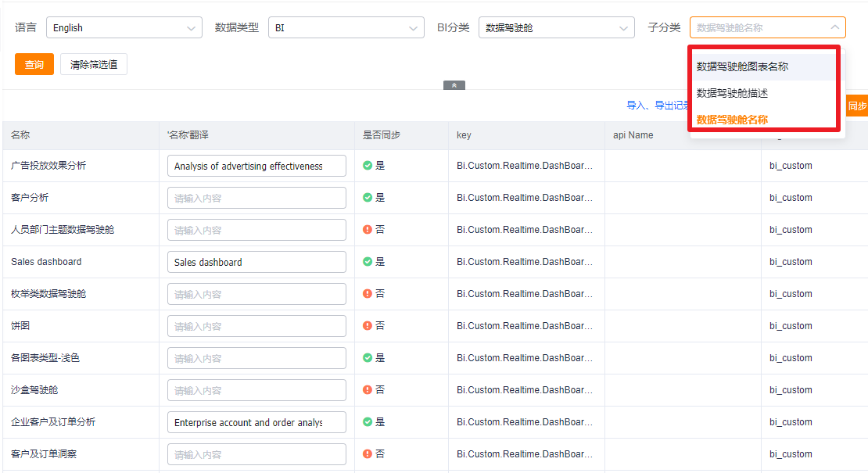Viewport: 868px width, 473px height.
Task: Click red warning icon in 饼图 row
Action: coord(367,326)
